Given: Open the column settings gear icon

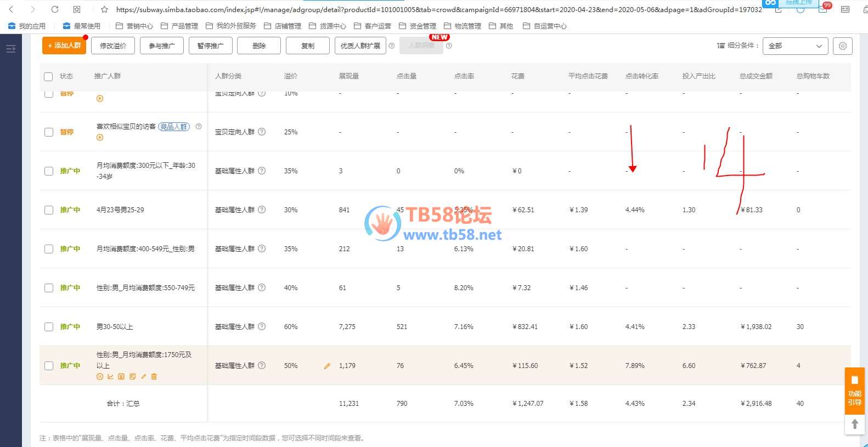Looking at the screenshot, I should click(x=842, y=46).
